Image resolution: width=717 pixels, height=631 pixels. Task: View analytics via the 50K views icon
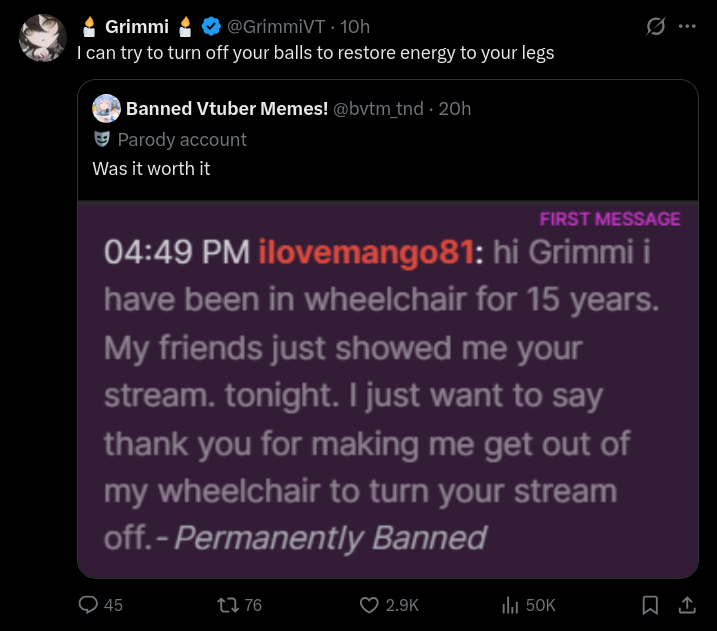[510, 605]
